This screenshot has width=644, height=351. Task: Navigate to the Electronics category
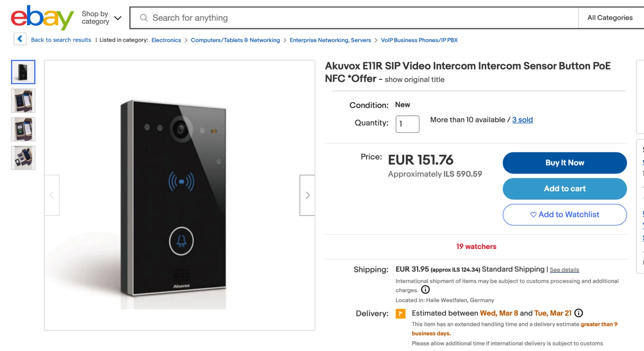(166, 40)
